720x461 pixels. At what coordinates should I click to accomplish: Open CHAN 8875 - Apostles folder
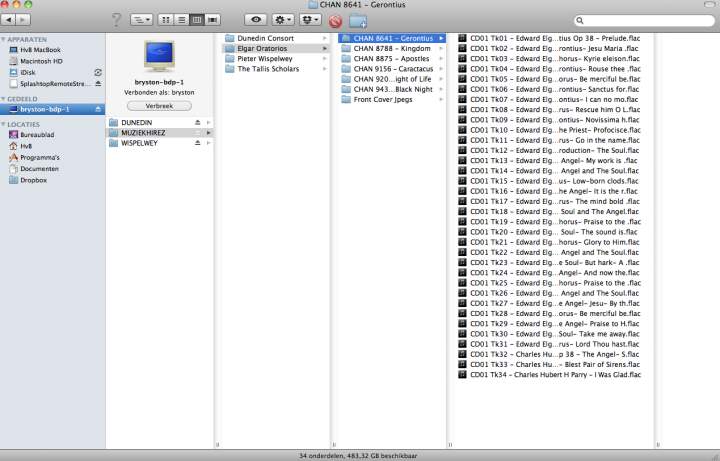pyautogui.click(x=392, y=59)
